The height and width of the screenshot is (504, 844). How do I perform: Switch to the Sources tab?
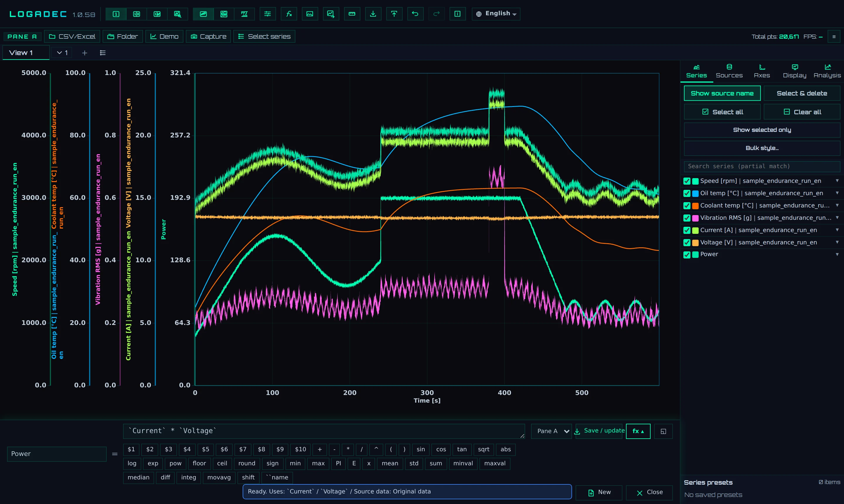point(729,71)
